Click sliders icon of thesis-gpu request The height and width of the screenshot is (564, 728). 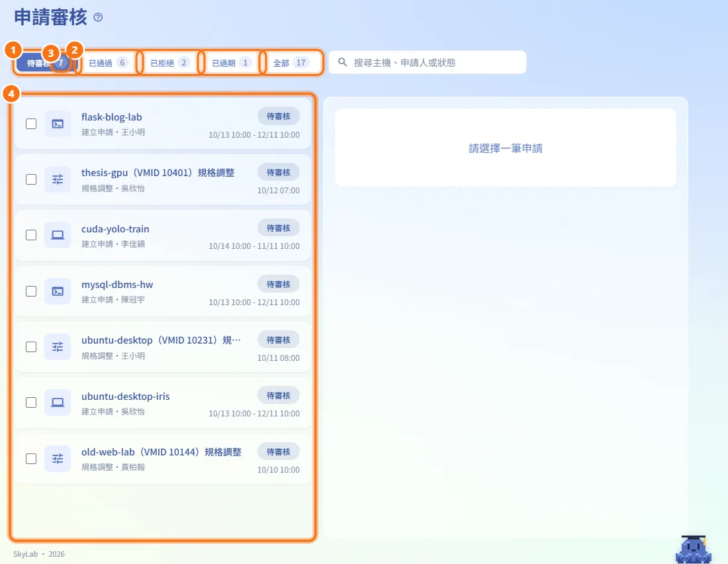(58, 179)
